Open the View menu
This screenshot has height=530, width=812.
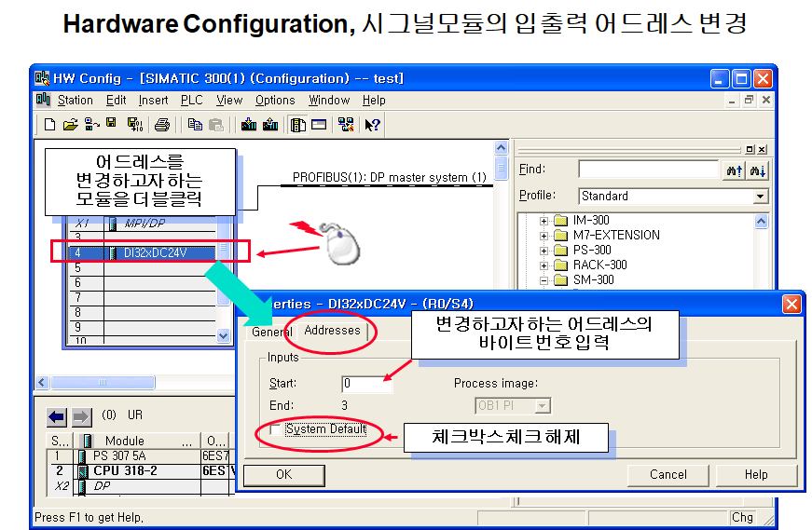(229, 100)
